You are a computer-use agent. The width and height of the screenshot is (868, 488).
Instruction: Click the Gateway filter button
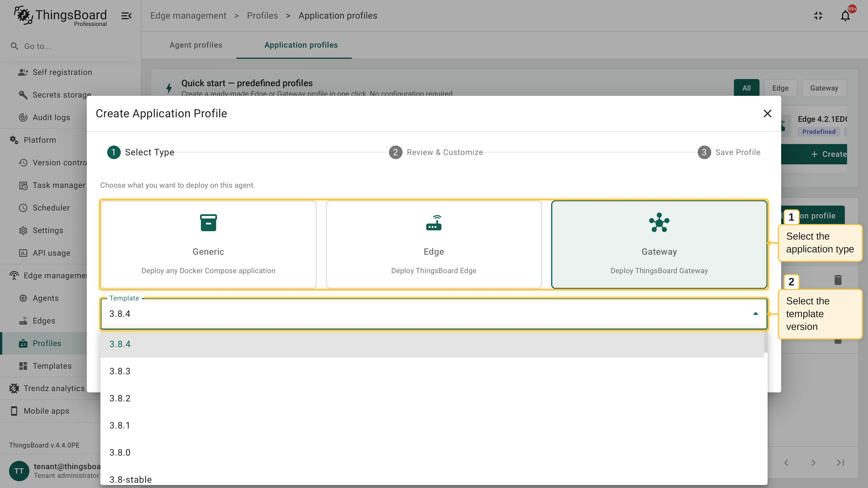pos(824,88)
